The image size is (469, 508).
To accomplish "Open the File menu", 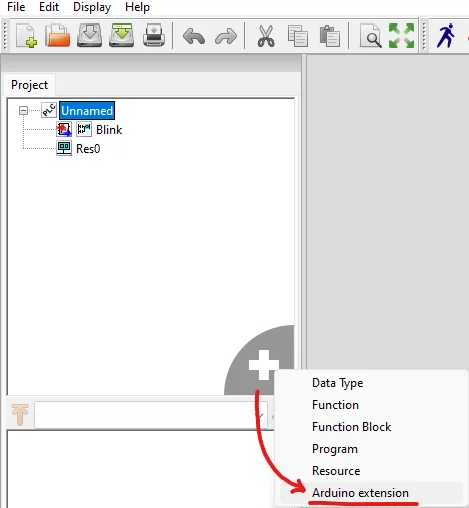I will [16, 7].
